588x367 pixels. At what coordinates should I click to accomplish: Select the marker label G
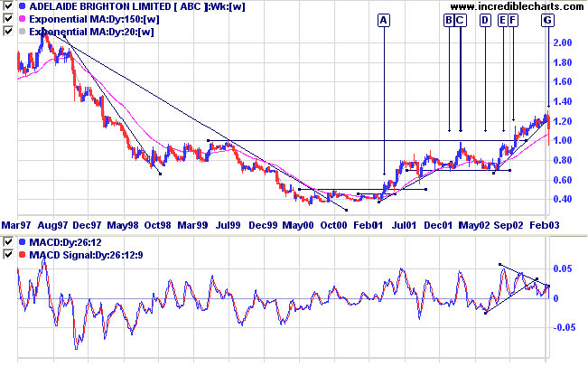tap(547, 20)
